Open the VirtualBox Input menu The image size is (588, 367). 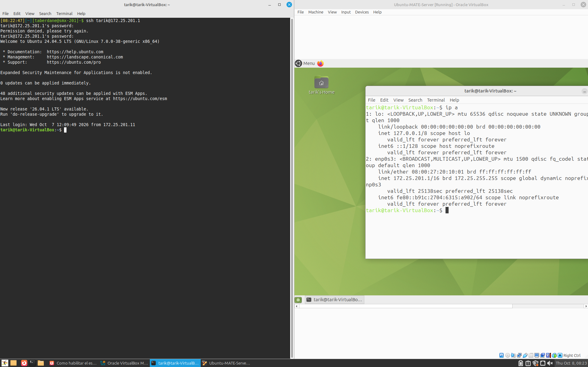click(x=346, y=12)
